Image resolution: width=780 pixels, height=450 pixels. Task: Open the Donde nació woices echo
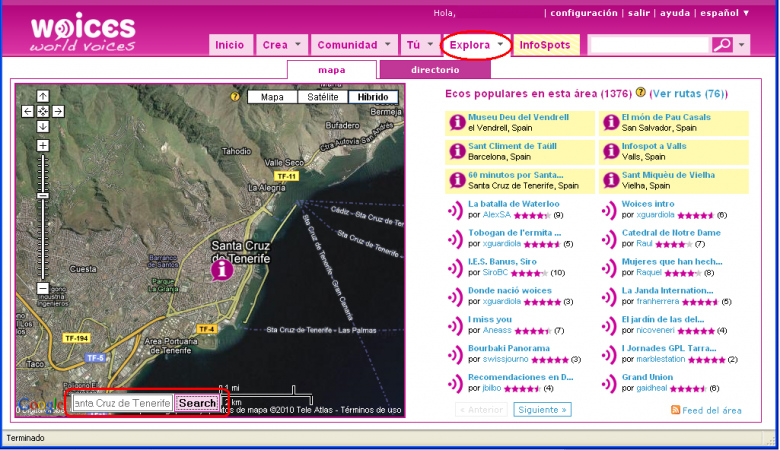[510, 290]
